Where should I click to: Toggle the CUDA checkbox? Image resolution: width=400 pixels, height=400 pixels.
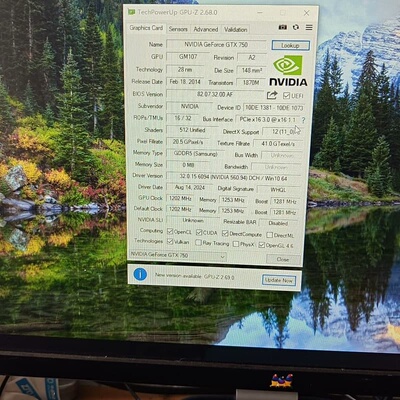199,232
